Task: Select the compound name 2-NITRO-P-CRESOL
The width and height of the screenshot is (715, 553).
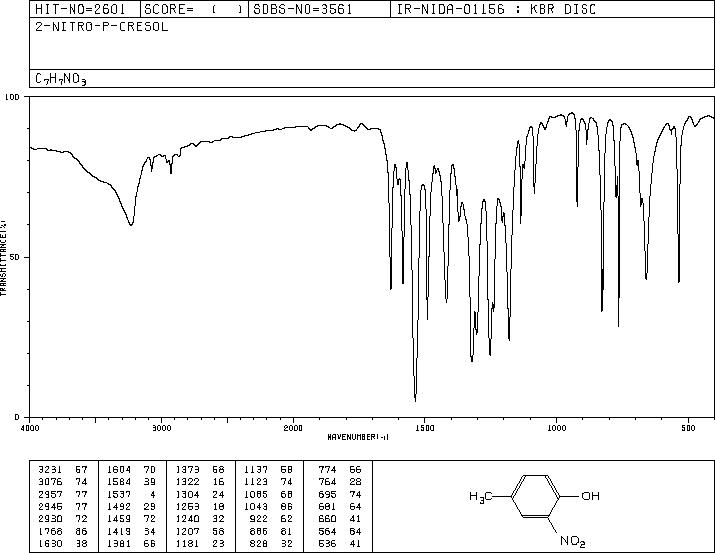Action: pyautogui.click(x=102, y=26)
